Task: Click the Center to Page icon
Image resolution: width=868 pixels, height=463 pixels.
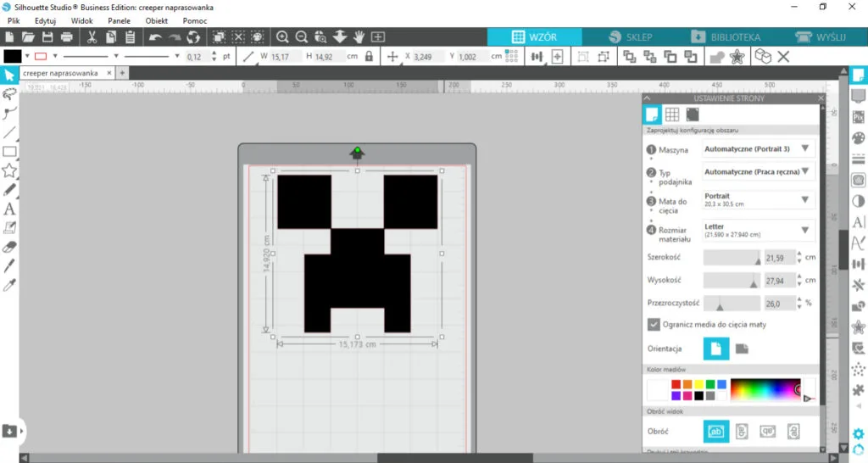Action: [558, 57]
